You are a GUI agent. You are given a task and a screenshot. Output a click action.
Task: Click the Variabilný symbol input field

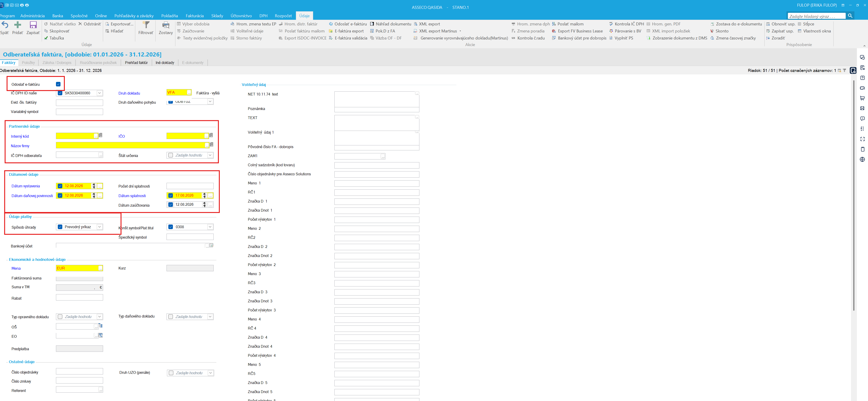(80, 112)
